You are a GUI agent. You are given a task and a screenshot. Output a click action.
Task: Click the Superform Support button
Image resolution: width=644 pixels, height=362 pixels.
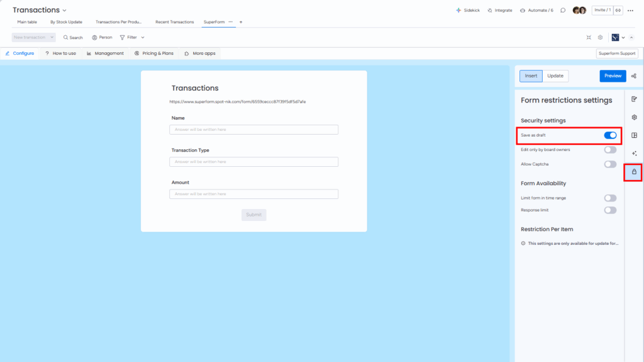616,54
